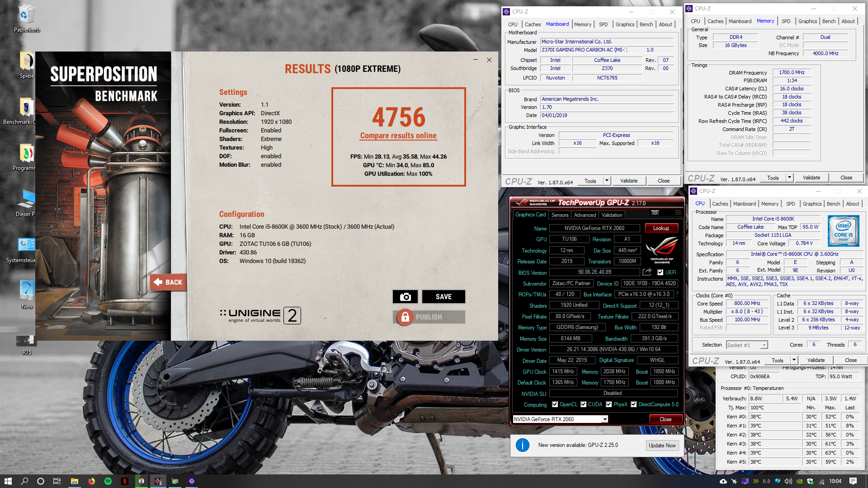Take a screenshot with Superposition camera button
This screenshot has height=488, width=868.
pyautogui.click(x=405, y=297)
